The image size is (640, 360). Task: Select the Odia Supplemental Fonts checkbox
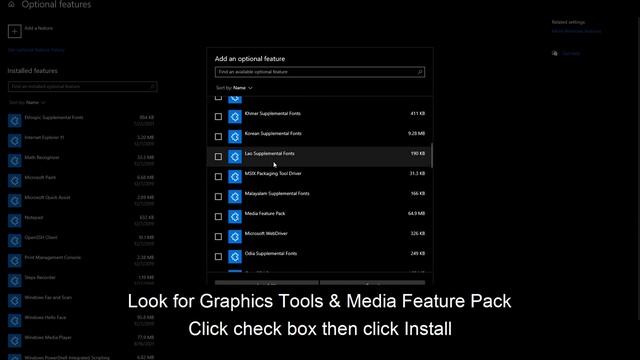(x=218, y=257)
